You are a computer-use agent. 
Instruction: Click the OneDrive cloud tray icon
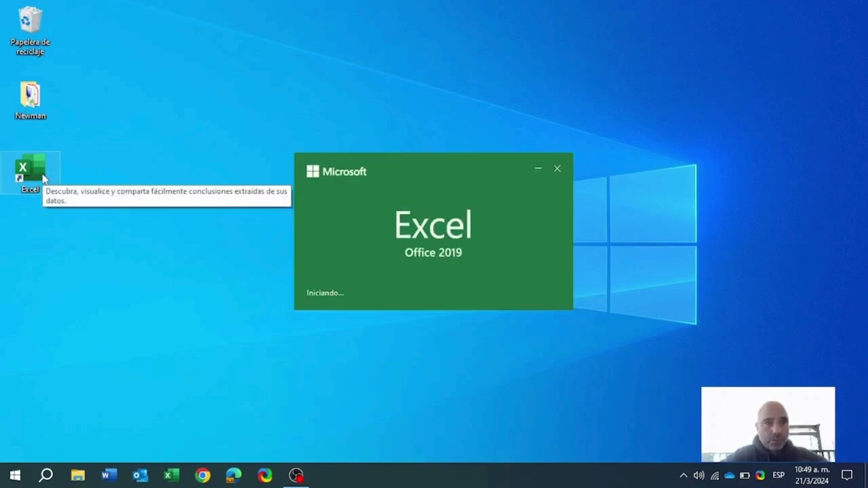[730, 475]
